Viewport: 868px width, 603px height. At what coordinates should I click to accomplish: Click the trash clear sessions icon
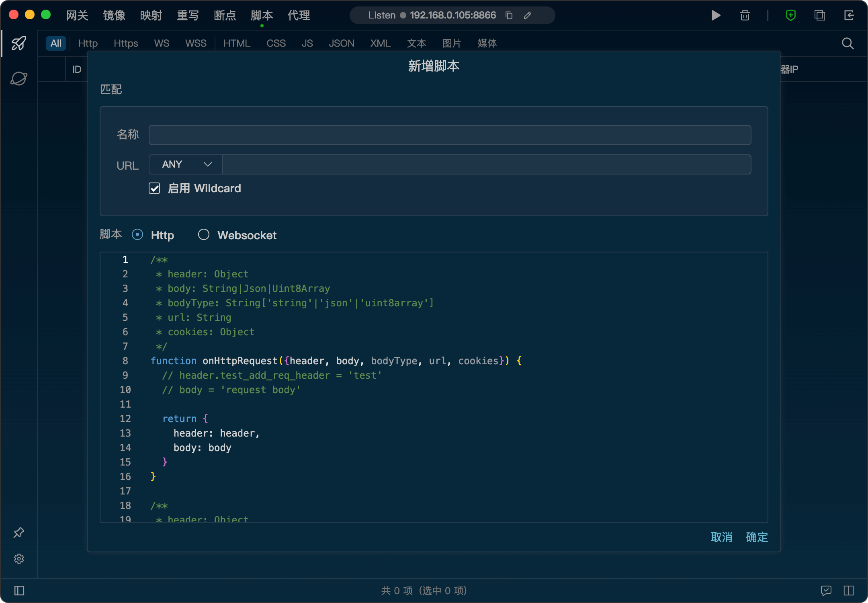tap(745, 15)
